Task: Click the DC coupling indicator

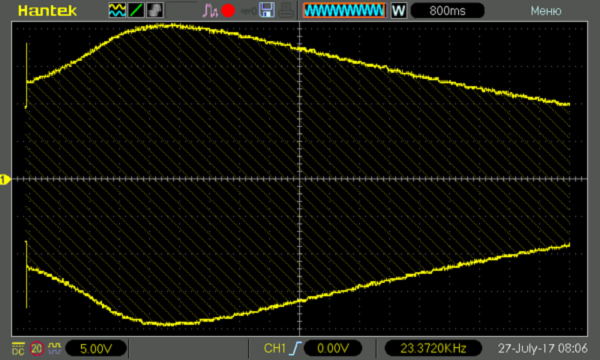Action: click(18, 349)
